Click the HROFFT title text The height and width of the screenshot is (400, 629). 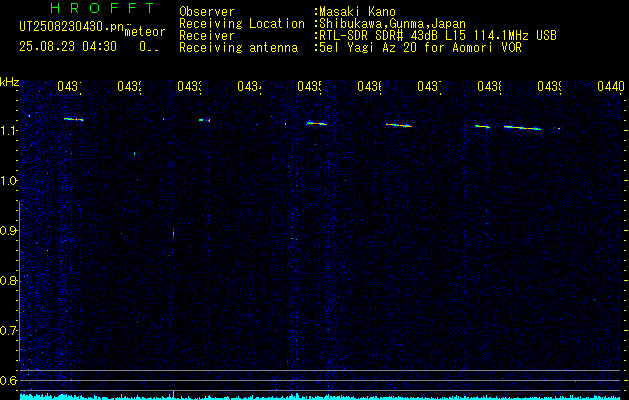coord(103,8)
